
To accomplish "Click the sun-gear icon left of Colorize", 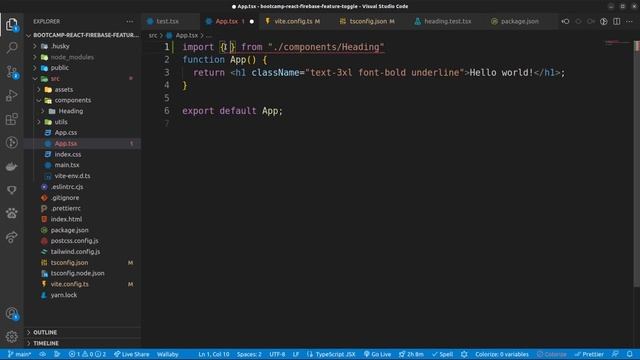I will click(464, 354).
